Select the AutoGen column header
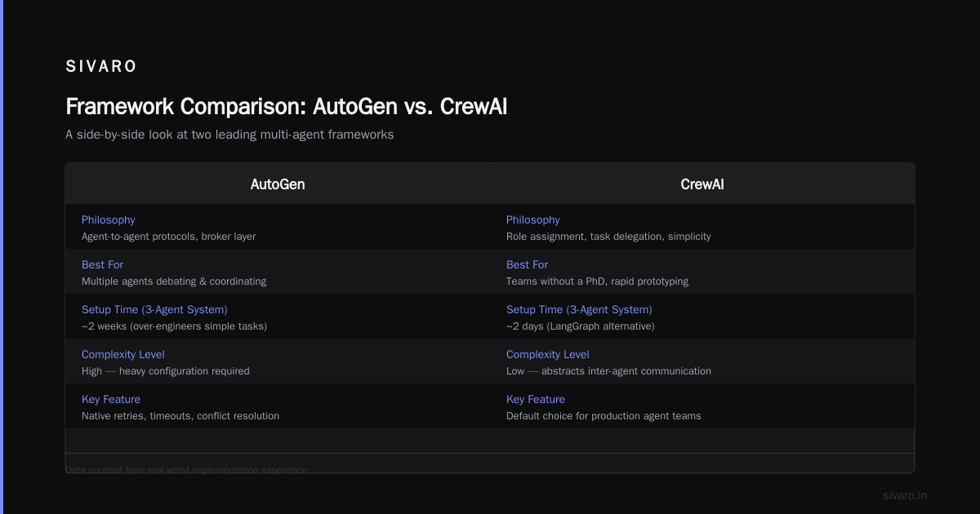This screenshot has height=514, width=980. pyautogui.click(x=278, y=184)
